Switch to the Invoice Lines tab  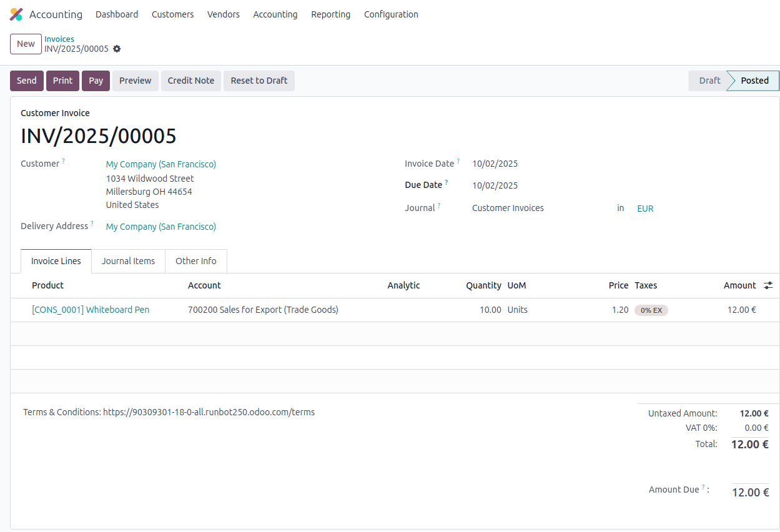click(56, 261)
